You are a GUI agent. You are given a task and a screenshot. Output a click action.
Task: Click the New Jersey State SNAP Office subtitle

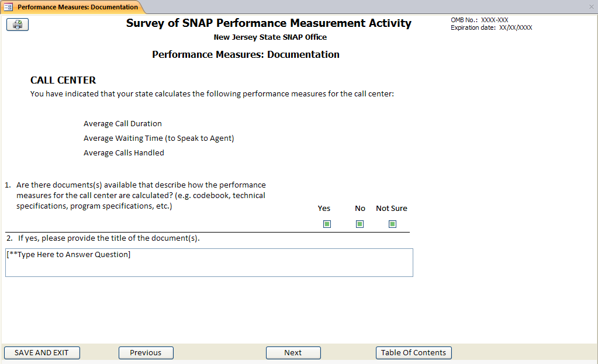point(270,37)
